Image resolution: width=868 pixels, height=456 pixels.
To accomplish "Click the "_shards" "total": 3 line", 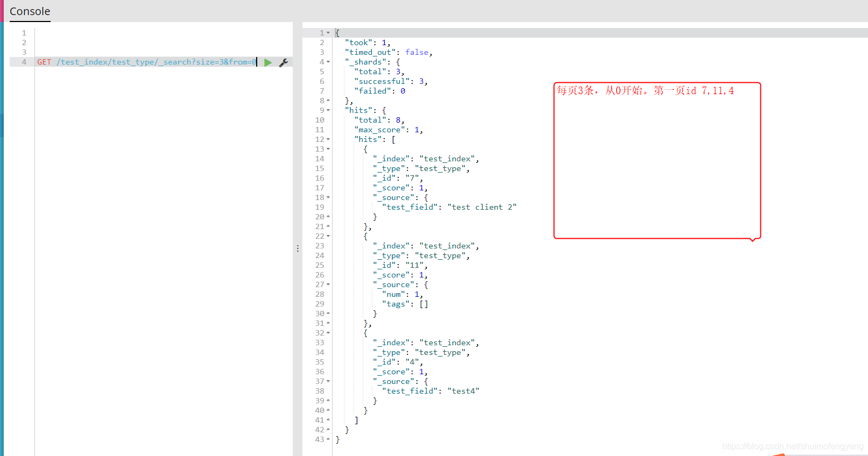I will [x=379, y=72].
